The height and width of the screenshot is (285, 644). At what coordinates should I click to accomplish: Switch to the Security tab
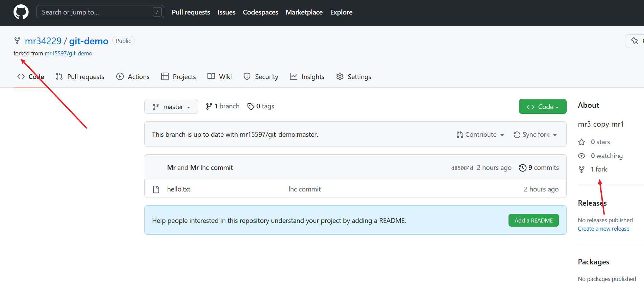(261, 77)
